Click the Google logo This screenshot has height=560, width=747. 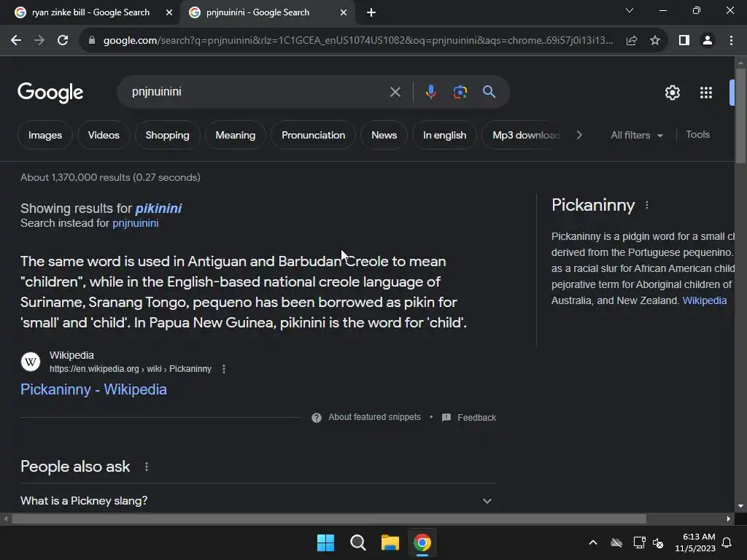tap(50, 93)
